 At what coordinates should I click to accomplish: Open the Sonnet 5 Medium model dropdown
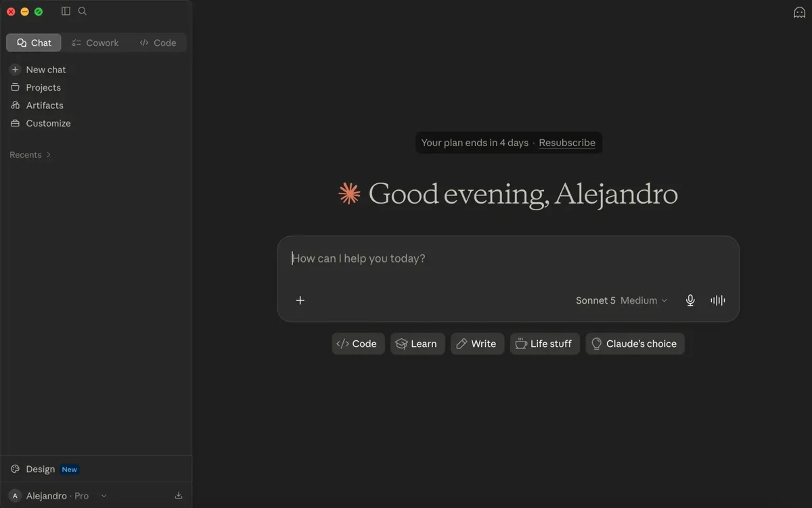(x=622, y=300)
